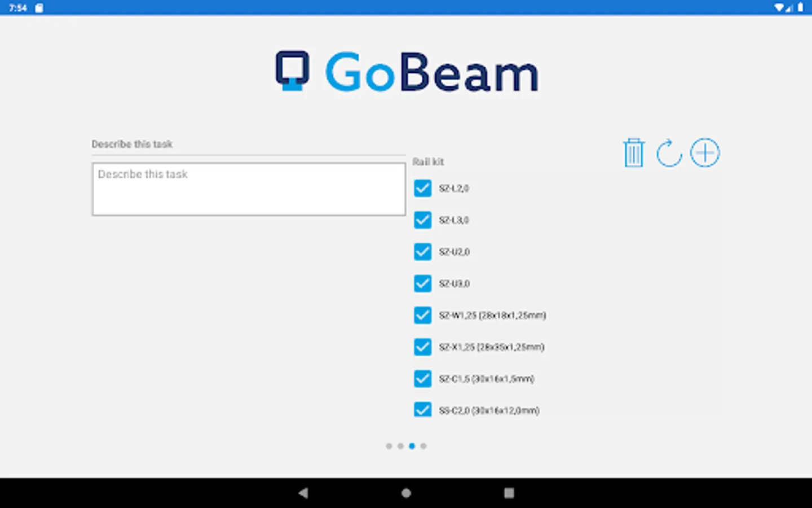Tap the Android back triangle button
812x508 pixels.
(x=303, y=493)
